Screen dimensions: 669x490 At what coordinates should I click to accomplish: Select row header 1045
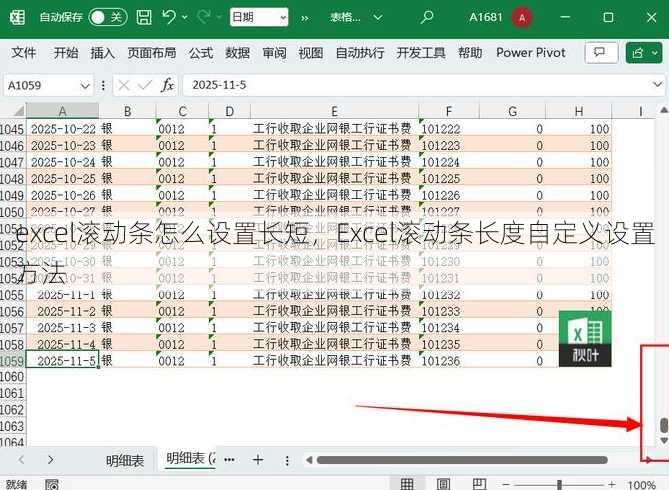tap(12, 129)
